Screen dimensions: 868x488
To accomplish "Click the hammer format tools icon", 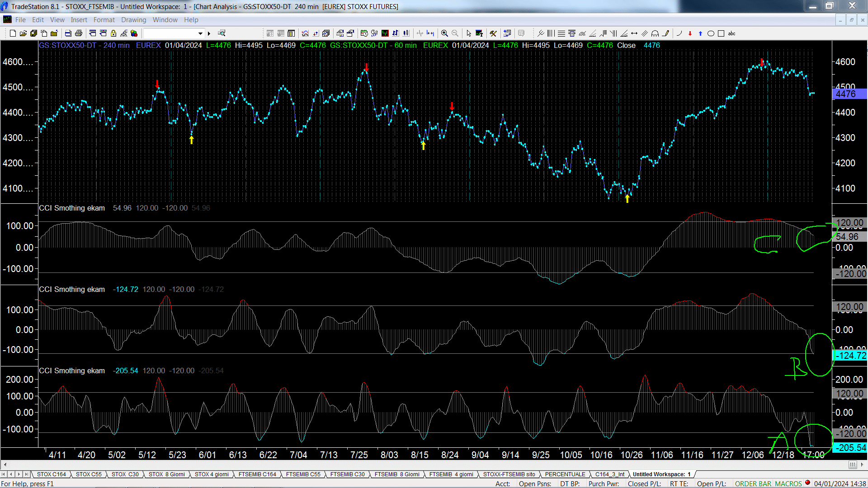I will [493, 33].
